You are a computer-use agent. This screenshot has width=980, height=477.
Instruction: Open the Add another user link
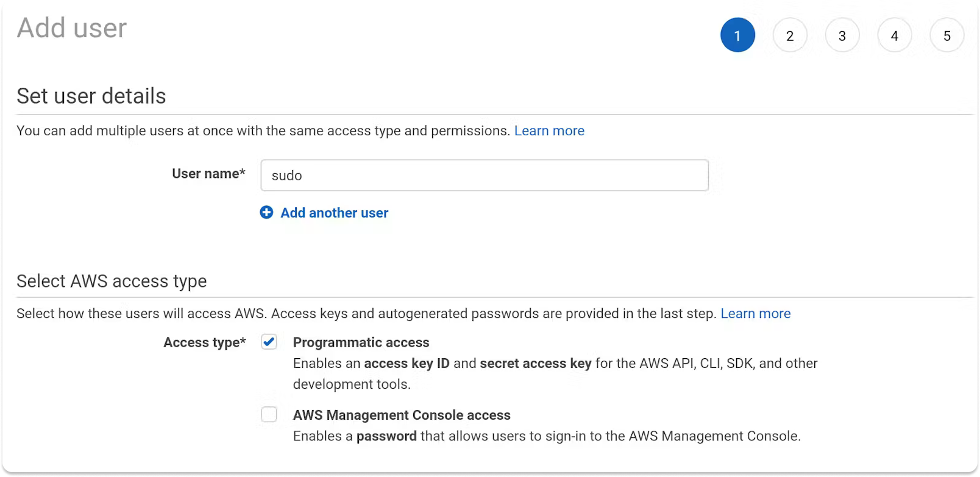coord(333,213)
